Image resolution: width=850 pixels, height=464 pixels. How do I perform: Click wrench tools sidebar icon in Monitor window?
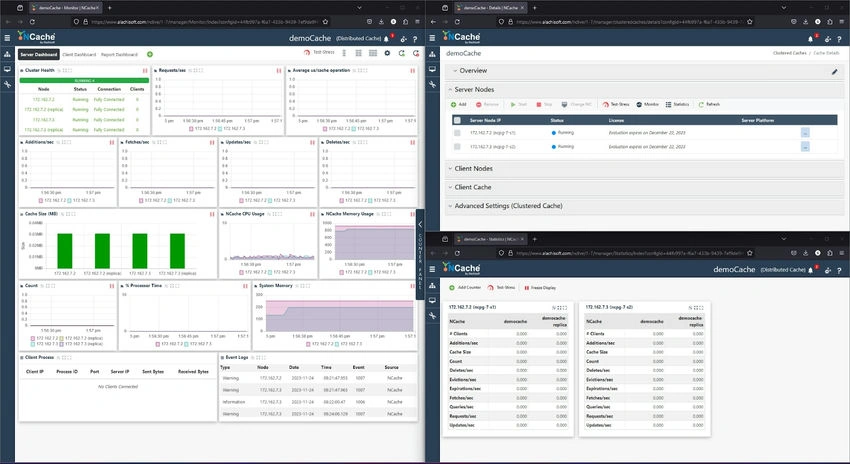[7, 85]
